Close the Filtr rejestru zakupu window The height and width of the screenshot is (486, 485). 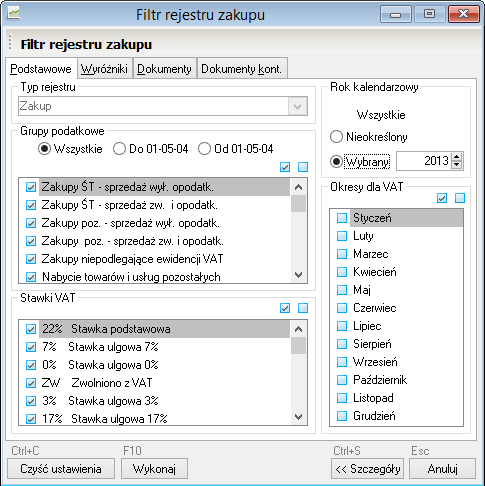464,14
